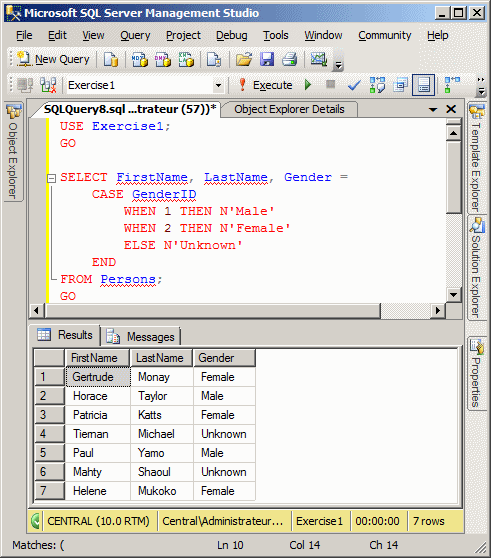Image resolution: width=491 pixels, height=558 pixels.
Task: Click Include Actual Execution Plan icon
Action: (x=452, y=85)
